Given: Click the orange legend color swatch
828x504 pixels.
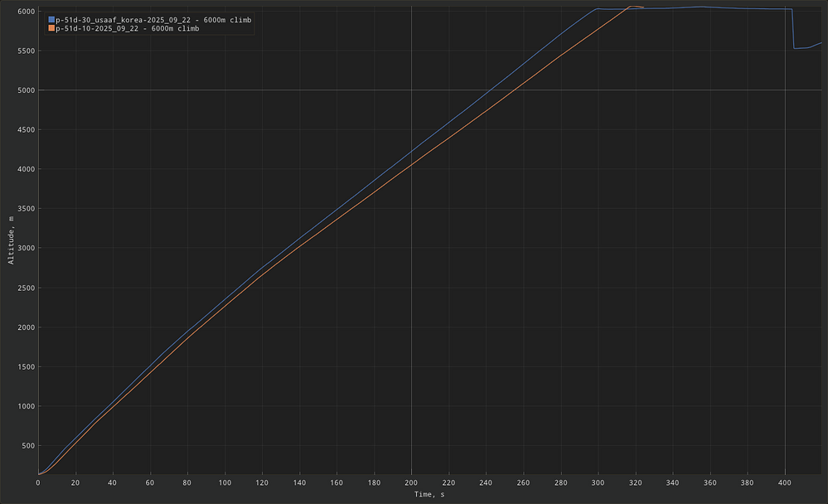Looking at the screenshot, I should (51, 28).
